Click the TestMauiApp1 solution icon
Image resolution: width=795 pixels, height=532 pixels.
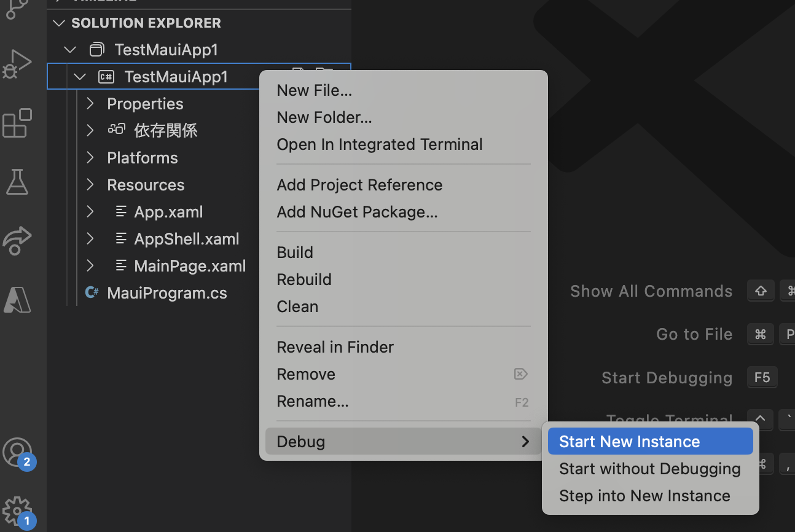tap(97, 50)
